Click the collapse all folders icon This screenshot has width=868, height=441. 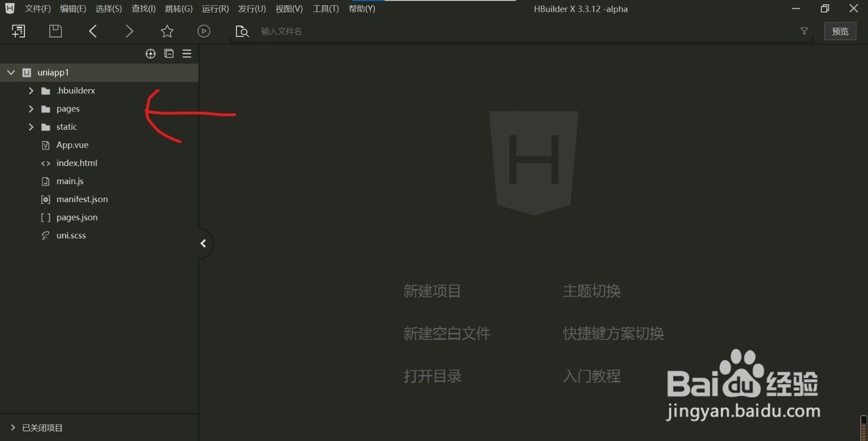(x=169, y=54)
